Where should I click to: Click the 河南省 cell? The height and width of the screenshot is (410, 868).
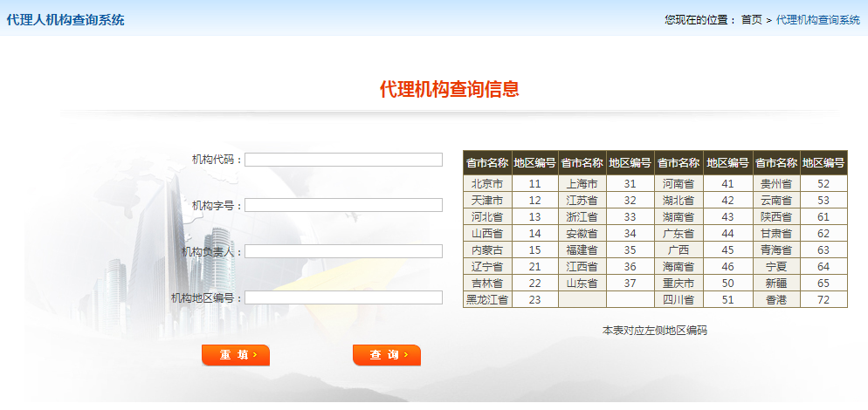[679, 184]
